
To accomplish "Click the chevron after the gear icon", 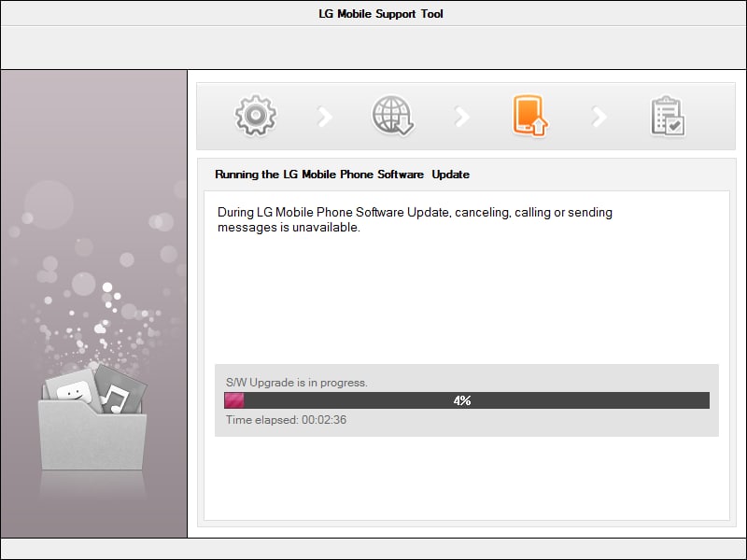I will click(325, 117).
